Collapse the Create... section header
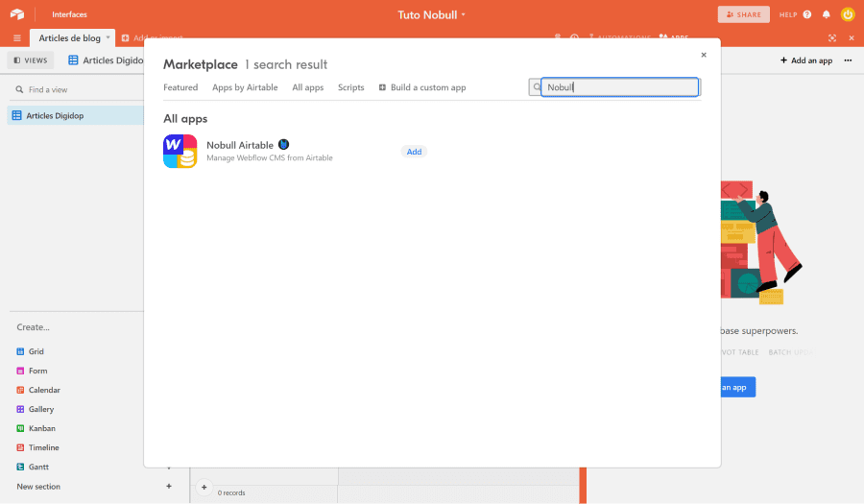The width and height of the screenshot is (864, 504). click(33, 326)
